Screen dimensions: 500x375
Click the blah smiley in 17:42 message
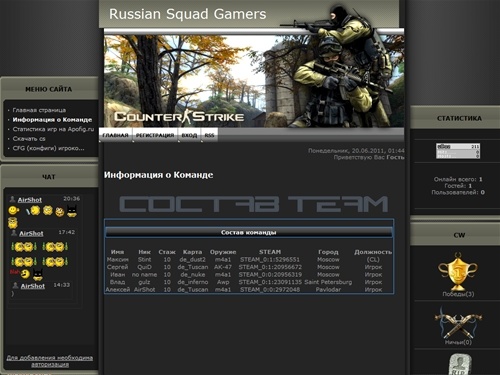(x=20, y=274)
